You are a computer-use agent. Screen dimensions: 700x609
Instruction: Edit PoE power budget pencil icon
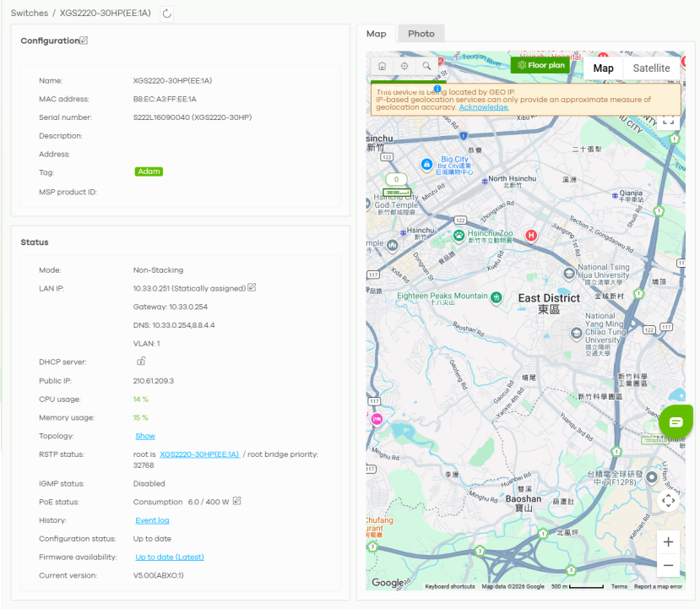point(237,501)
